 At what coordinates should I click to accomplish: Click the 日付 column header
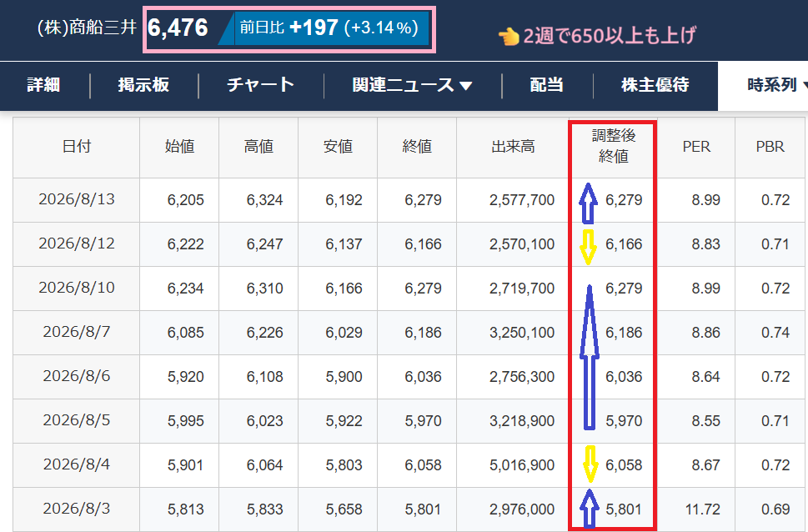coord(77,147)
